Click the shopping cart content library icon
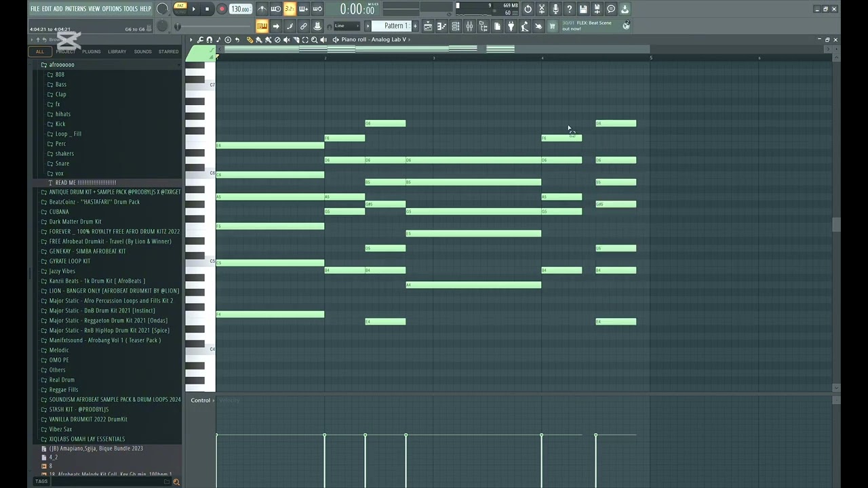Screen dimensions: 868x488 click(x=551, y=26)
